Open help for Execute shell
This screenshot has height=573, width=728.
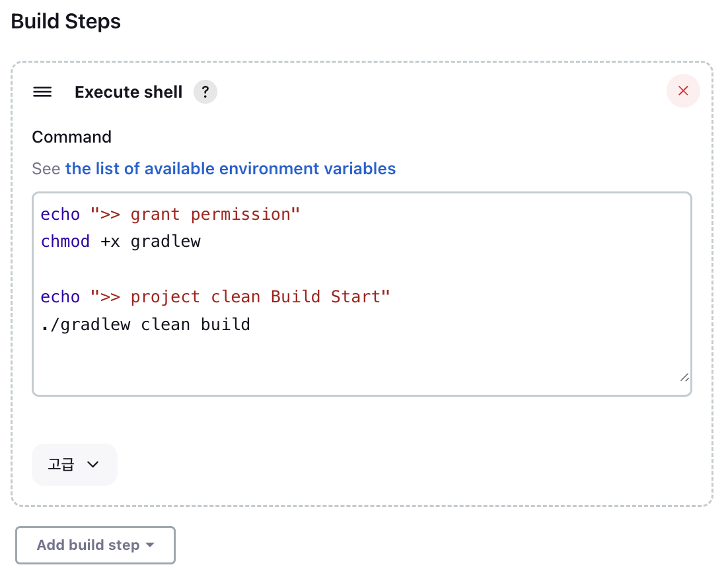click(x=205, y=92)
